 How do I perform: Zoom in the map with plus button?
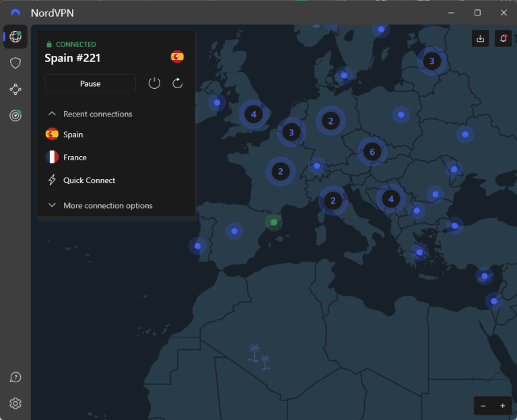point(502,405)
